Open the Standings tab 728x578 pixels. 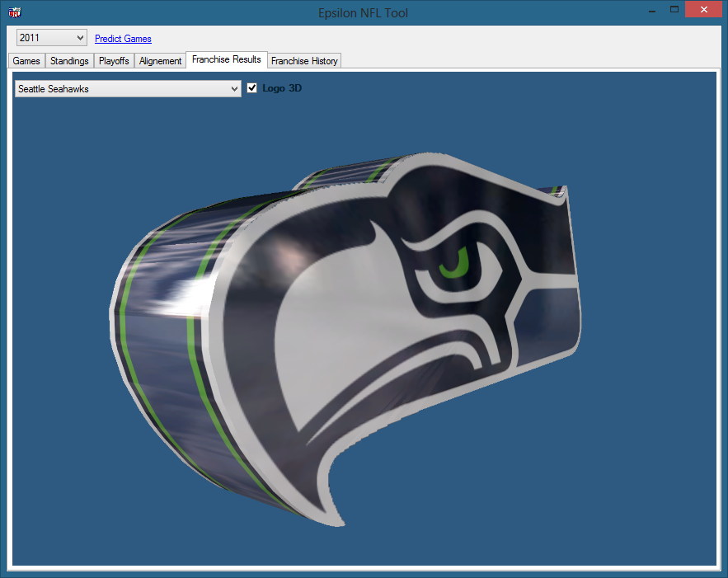69,61
